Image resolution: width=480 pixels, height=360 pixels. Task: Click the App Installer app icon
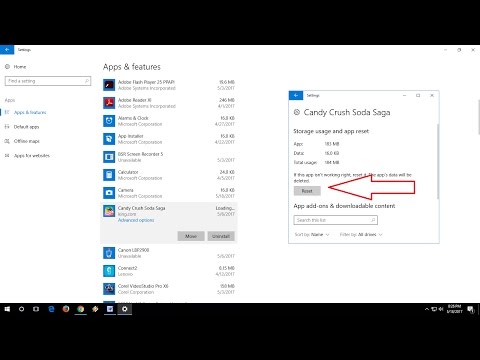[109, 139]
